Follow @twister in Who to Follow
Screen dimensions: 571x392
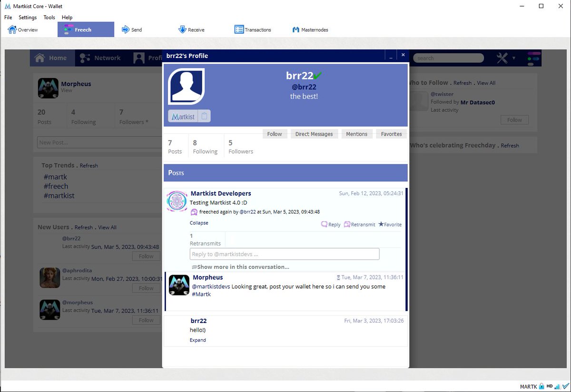click(x=514, y=120)
